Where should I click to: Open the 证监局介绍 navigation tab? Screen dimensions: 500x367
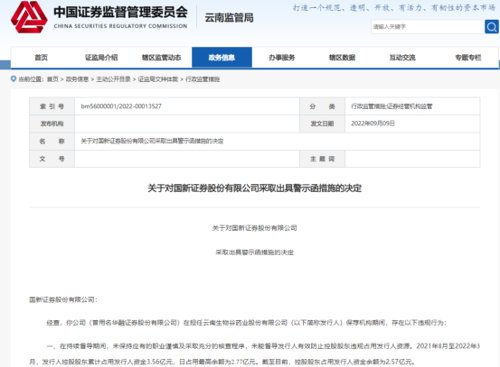click(x=101, y=57)
